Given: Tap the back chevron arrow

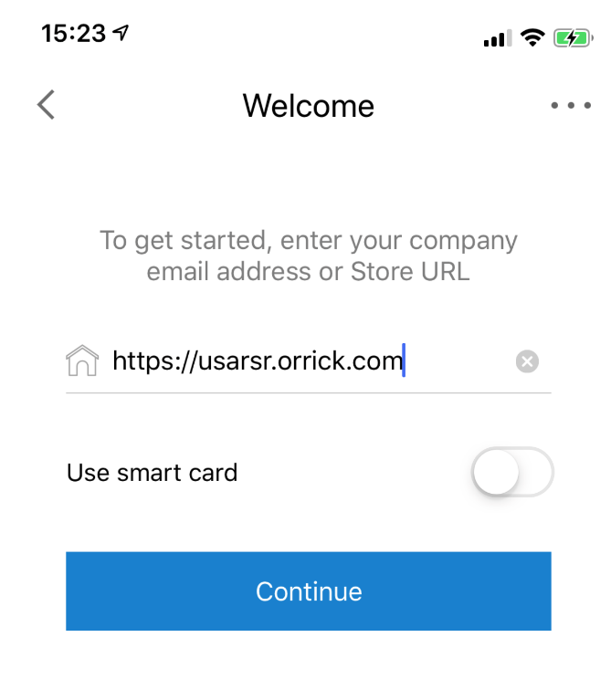Looking at the screenshot, I should (x=46, y=104).
